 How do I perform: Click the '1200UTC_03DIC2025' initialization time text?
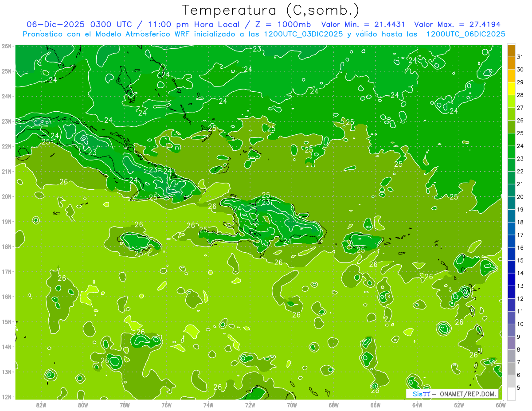click(x=303, y=34)
